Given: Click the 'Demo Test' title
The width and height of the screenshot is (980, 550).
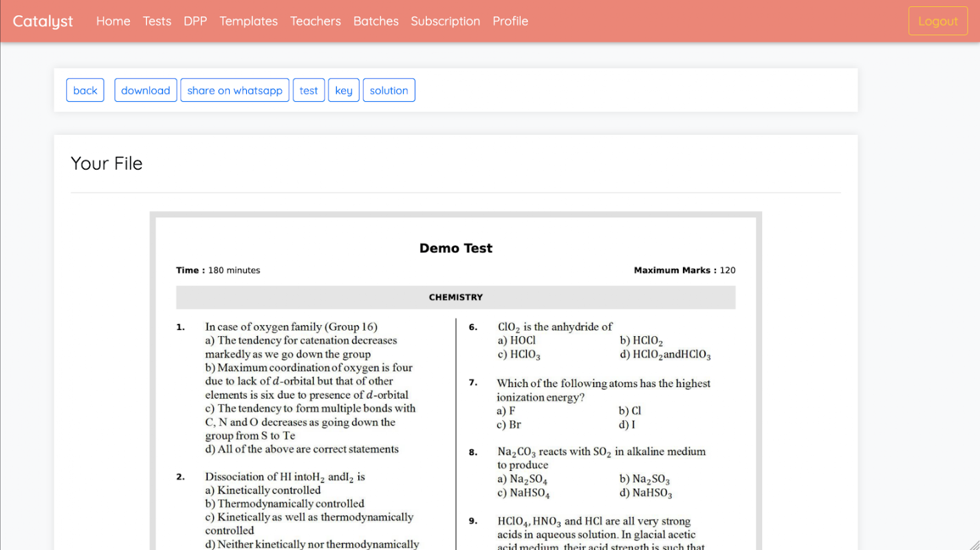Looking at the screenshot, I should click(456, 248).
